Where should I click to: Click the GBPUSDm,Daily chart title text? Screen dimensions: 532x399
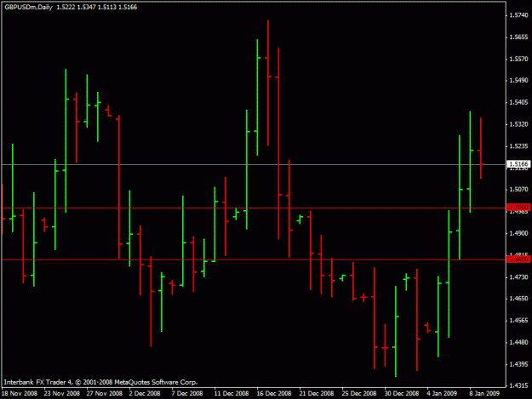(28, 7)
